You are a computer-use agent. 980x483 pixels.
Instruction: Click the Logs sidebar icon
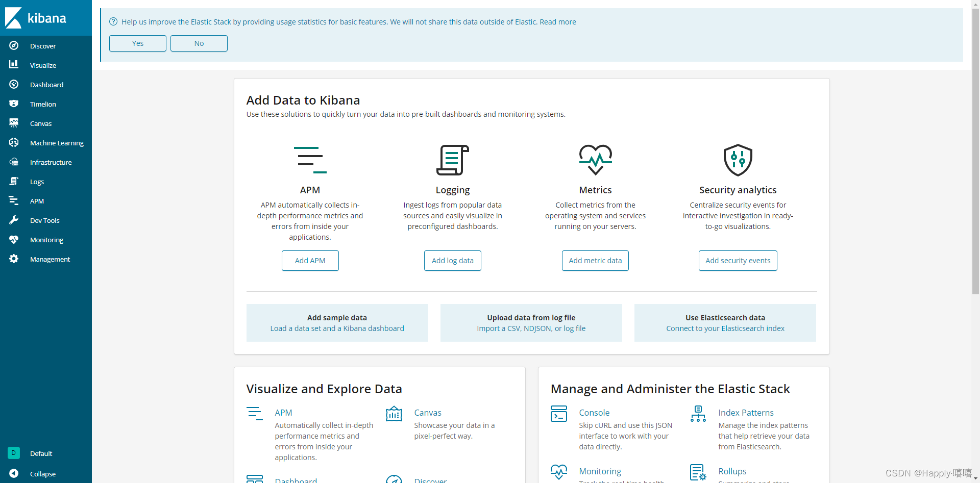coord(14,181)
